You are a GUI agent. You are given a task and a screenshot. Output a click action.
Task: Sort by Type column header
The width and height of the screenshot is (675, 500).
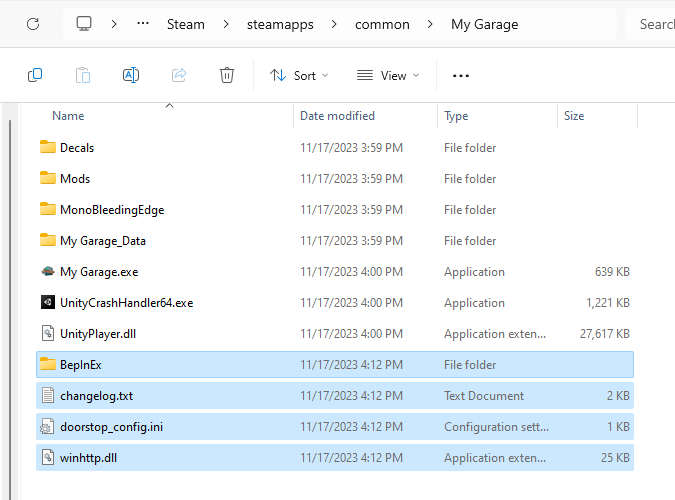[456, 116]
